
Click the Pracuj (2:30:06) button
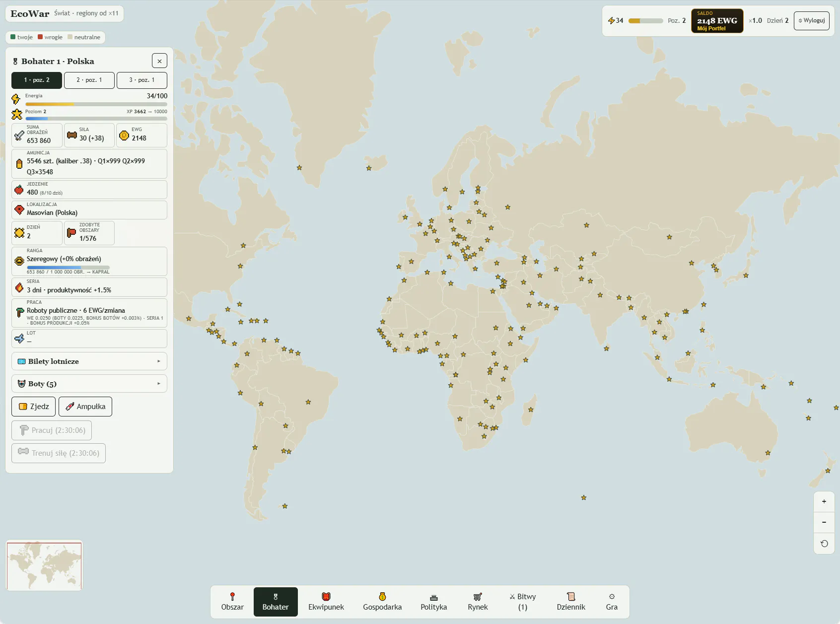click(52, 430)
